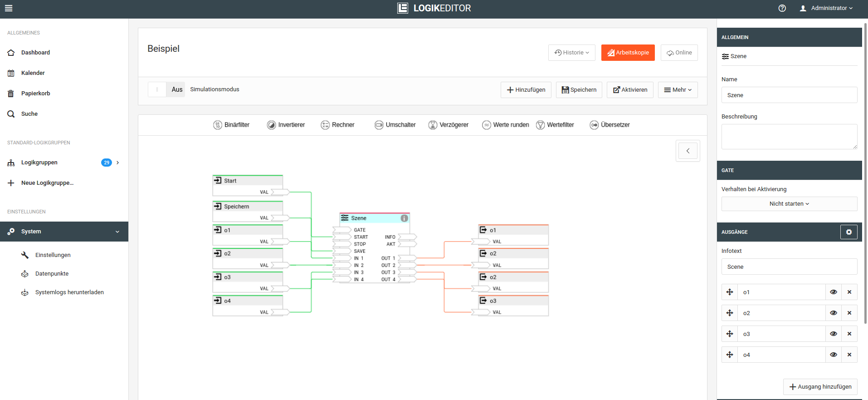Viewport: 868px width, 400px height.
Task: Click the Infotext input field
Action: tap(789, 267)
